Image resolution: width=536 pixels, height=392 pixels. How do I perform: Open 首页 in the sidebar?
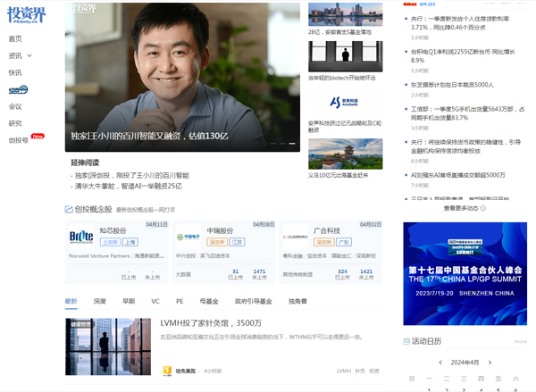[15, 38]
